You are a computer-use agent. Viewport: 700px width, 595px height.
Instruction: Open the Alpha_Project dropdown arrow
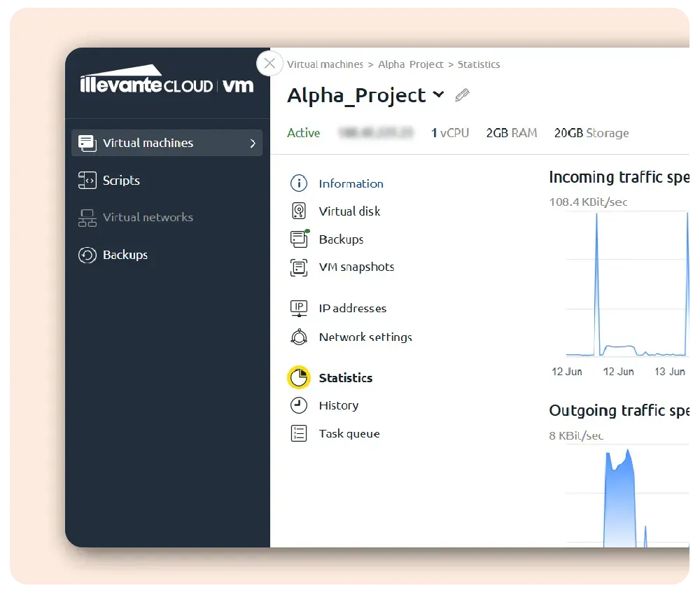(438, 94)
